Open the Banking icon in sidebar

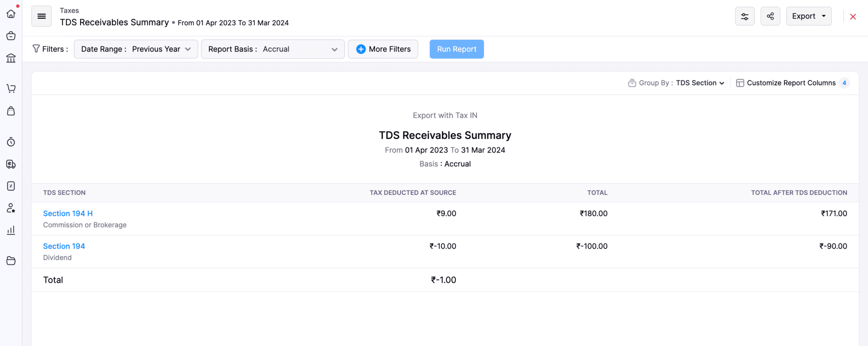coord(11,59)
